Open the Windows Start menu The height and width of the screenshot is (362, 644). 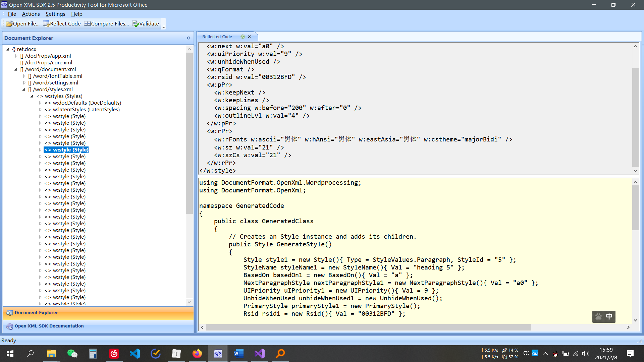coord(10,354)
